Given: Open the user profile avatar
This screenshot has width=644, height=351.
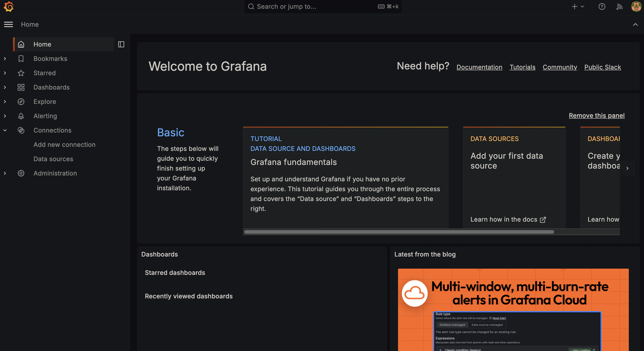Looking at the screenshot, I should tap(636, 6).
